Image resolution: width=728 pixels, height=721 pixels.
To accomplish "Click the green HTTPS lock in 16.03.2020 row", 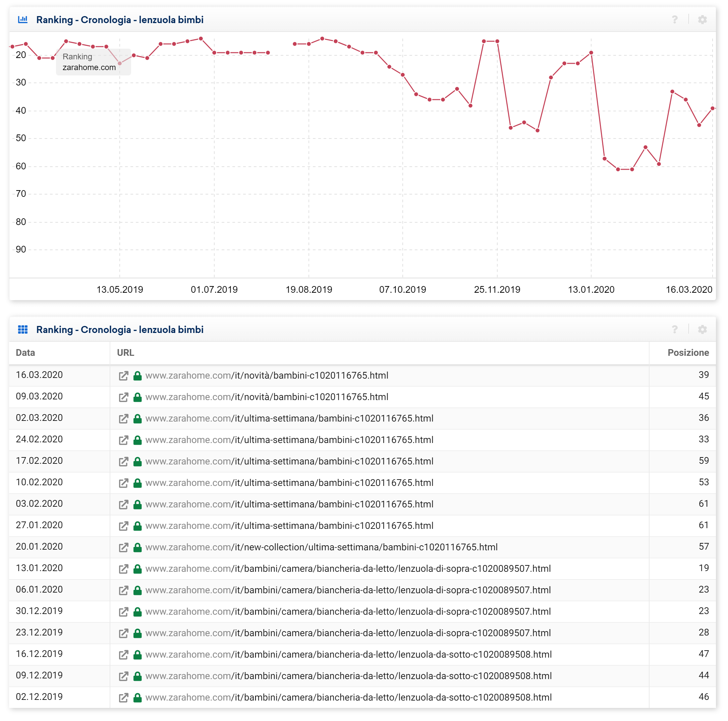I will 137,375.
